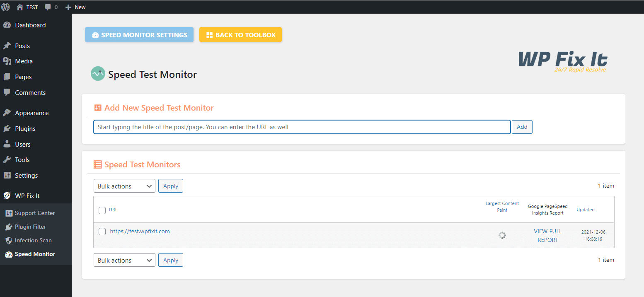
Task: Click the bottom 1 item count
Action: pyautogui.click(x=606, y=260)
